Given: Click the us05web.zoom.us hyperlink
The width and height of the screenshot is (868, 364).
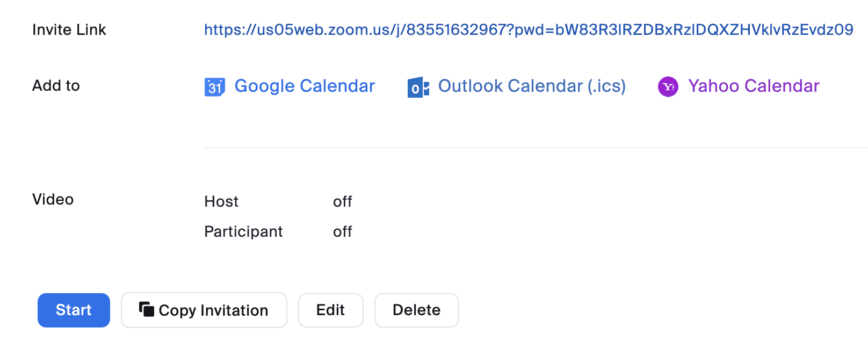Looking at the screenshot, I should (528, 30).
